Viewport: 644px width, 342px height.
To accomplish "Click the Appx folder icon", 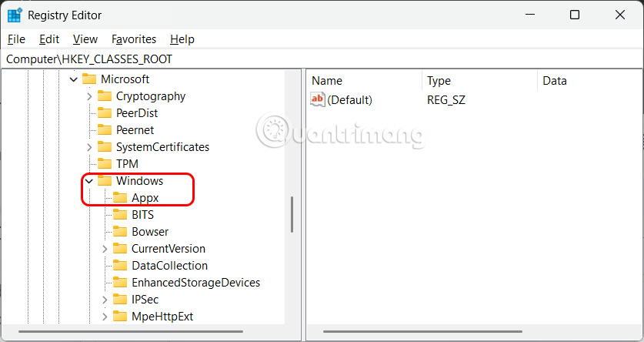I will coord(120,198).
